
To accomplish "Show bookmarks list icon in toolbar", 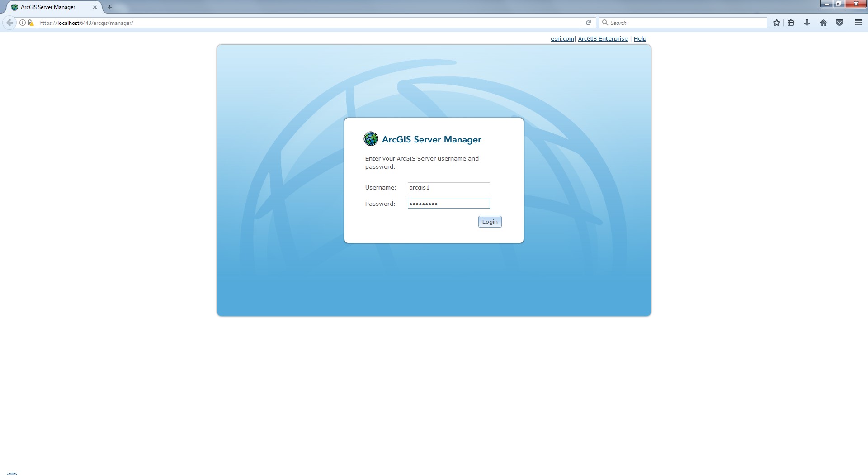I will tap(791, 23).
